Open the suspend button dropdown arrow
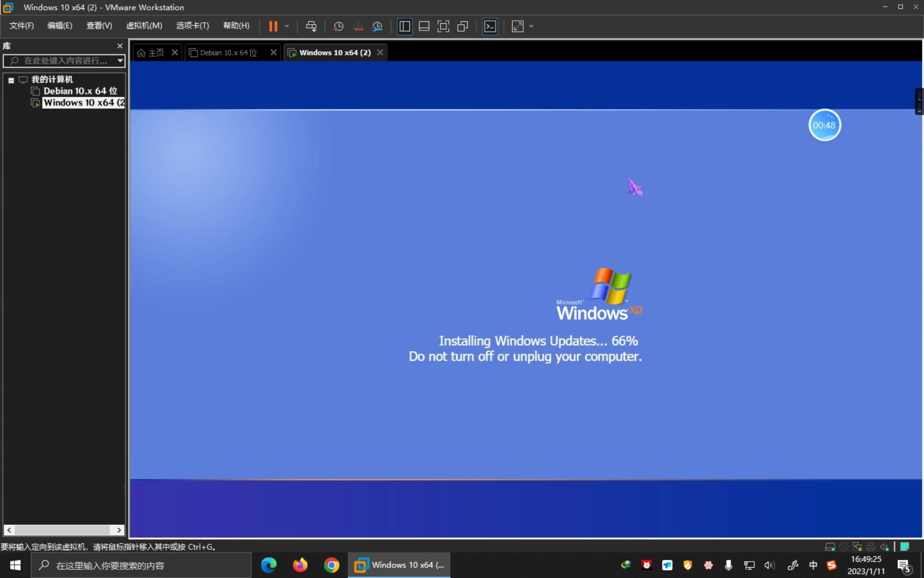 286,26
